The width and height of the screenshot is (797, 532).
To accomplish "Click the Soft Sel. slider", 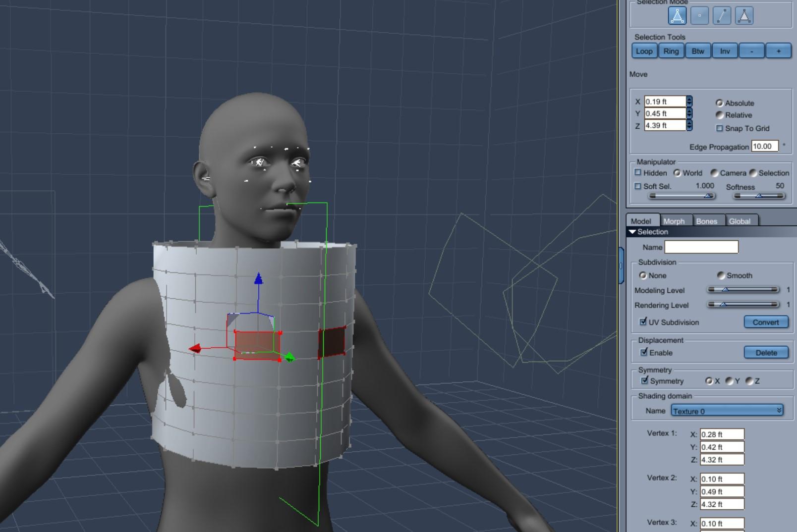I will click(x=682, y=196).
